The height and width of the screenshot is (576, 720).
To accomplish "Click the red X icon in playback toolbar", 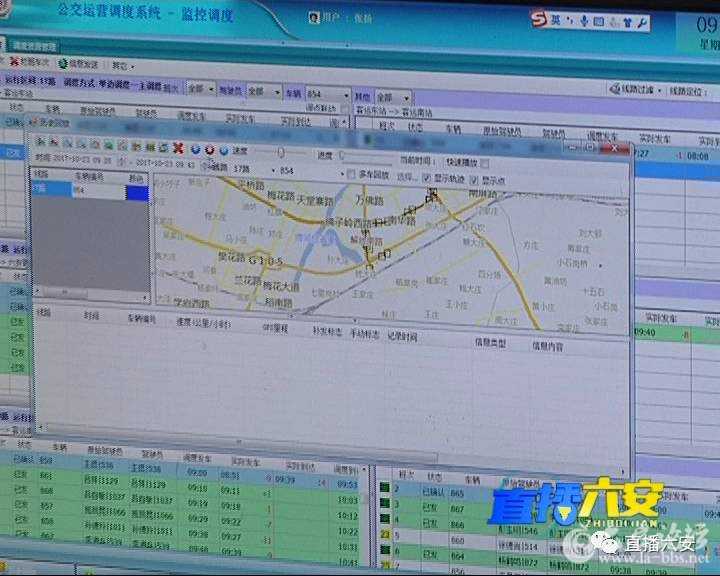I will (178, 148).
